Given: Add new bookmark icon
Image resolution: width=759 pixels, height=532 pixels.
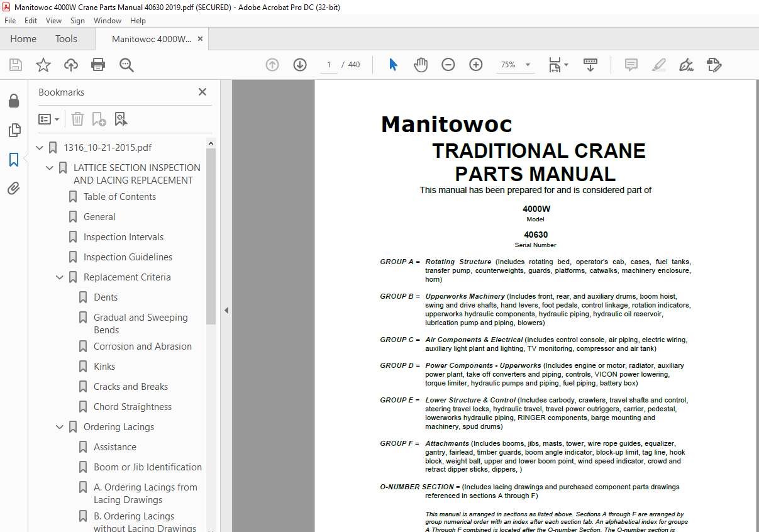Looking at the screenshot, I should 99,119.
